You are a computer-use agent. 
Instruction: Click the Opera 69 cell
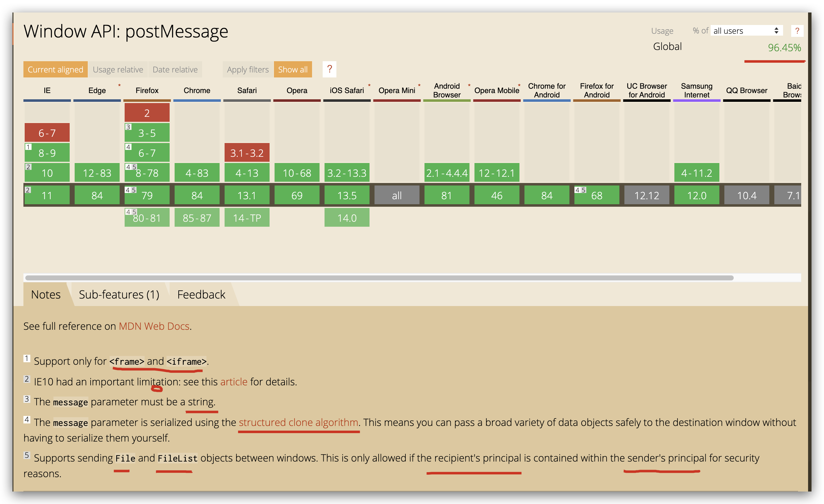(x=297, y=195)
